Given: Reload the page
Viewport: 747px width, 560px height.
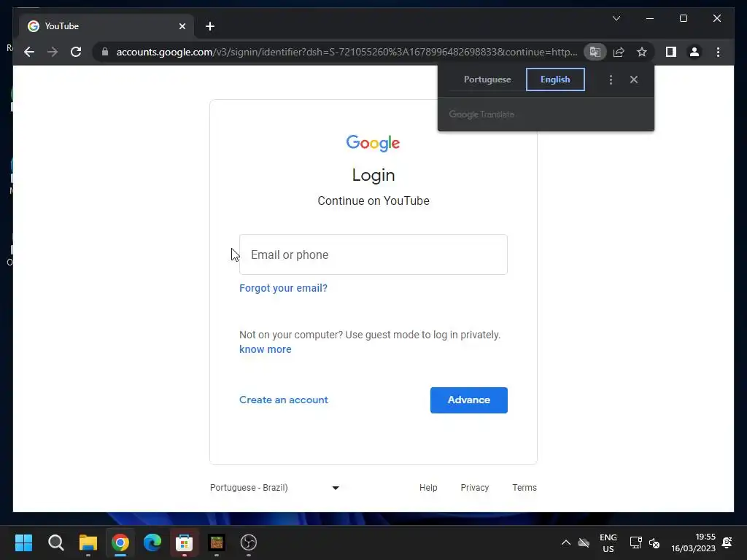Looking at the screenshot, I should 76,52.
